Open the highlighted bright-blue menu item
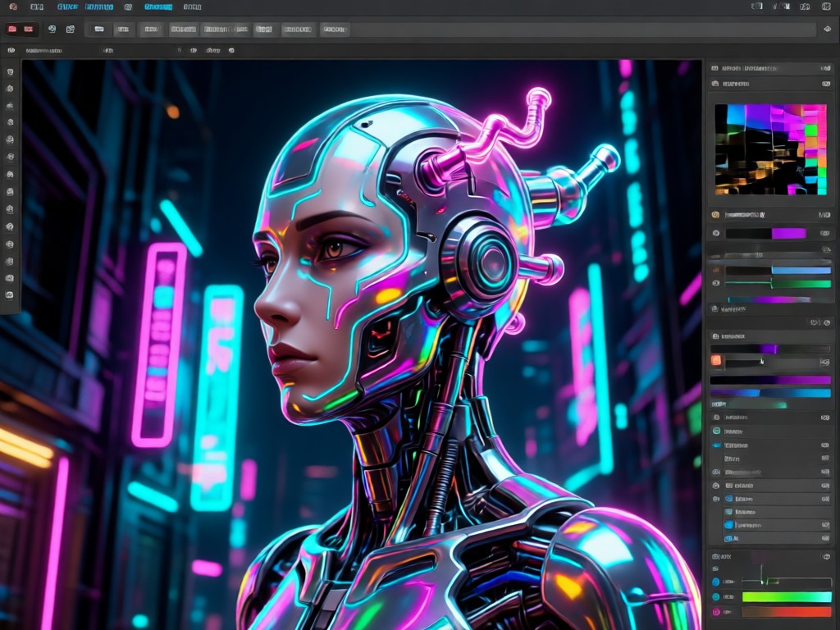Viewport: 840px width, 630px height. pos(158,7)
